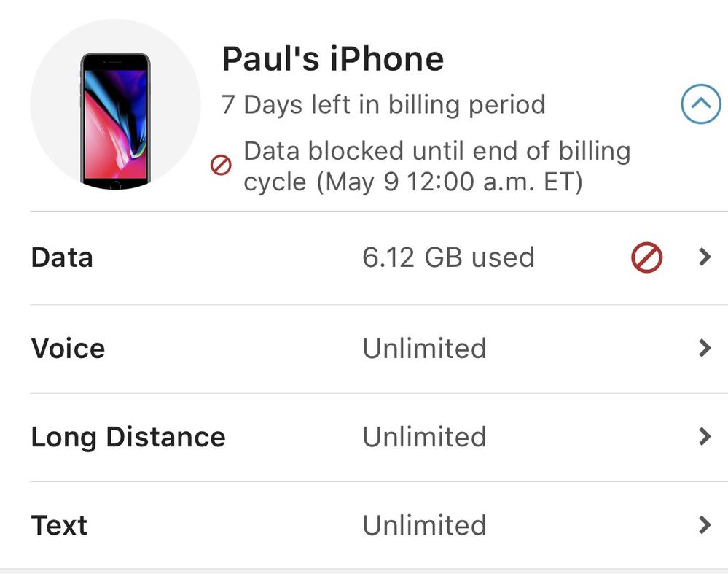728x574 pixels.
Task: Select the Long Distance row label
Action: tap(128, 437)
